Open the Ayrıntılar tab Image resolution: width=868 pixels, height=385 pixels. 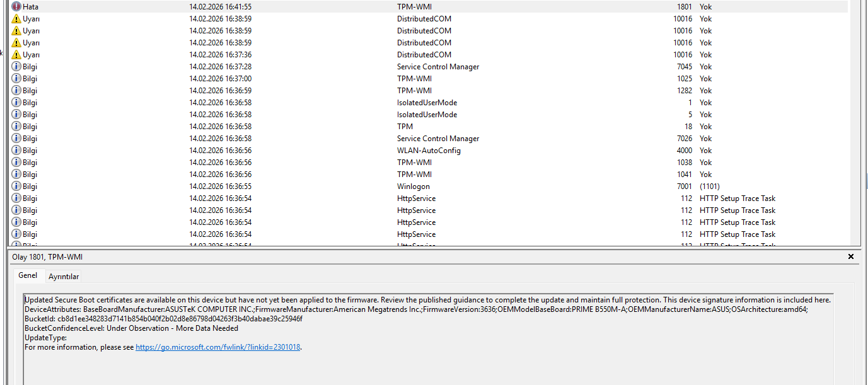[x=64, y=277]
